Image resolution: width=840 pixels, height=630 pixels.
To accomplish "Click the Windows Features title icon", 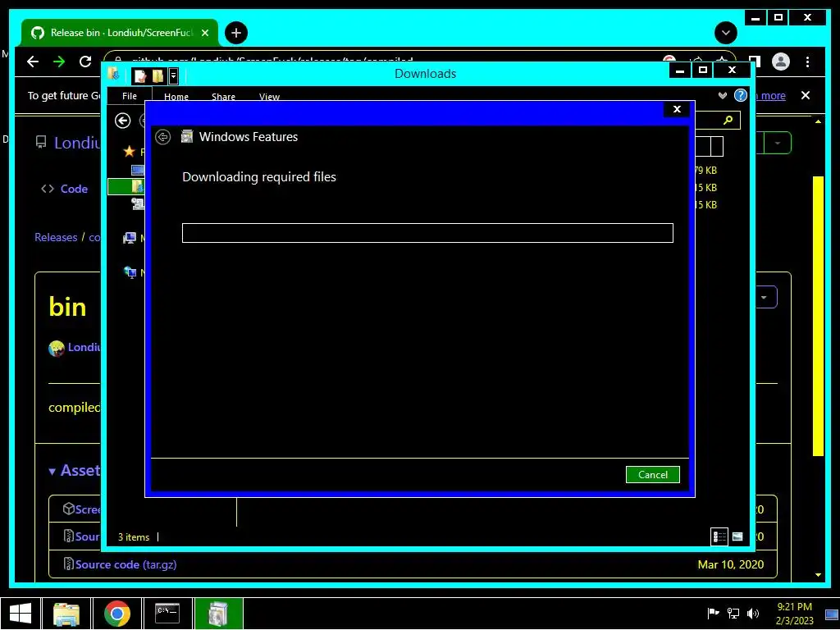I will click(187, 137).
